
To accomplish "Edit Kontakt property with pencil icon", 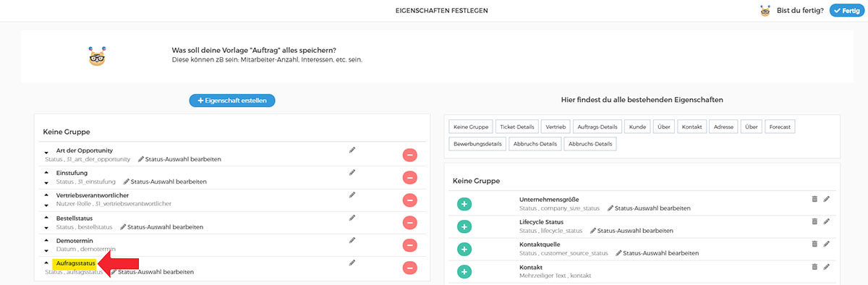I will pos(827,267).
